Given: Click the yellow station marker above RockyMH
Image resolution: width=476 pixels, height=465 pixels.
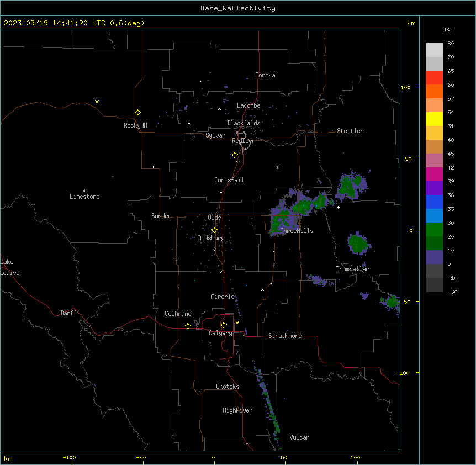Looking at the screenshot, I should click(x=137, y=112).
